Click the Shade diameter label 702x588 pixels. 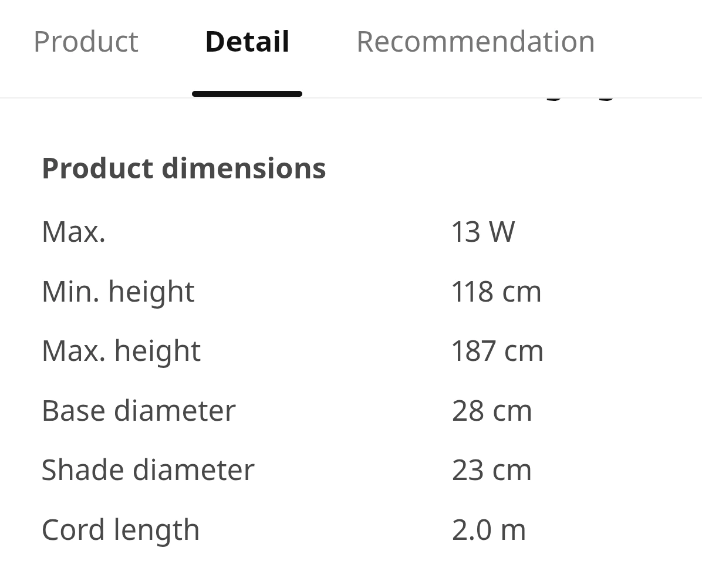[x=148, y=469]
